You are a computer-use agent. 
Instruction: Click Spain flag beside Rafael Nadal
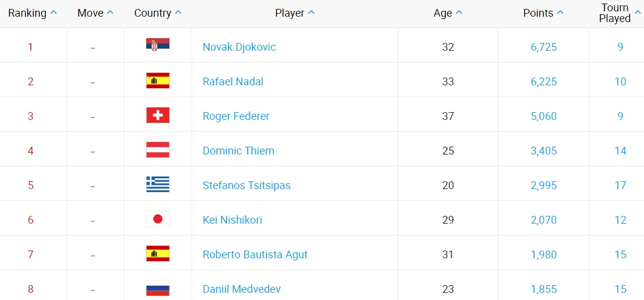point(158,81)
